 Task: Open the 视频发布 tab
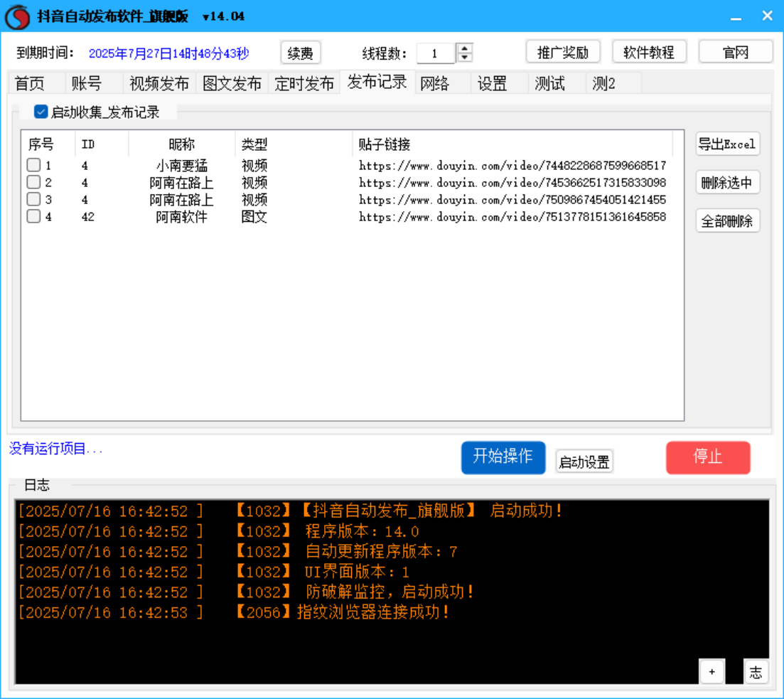tap(159, 83)
